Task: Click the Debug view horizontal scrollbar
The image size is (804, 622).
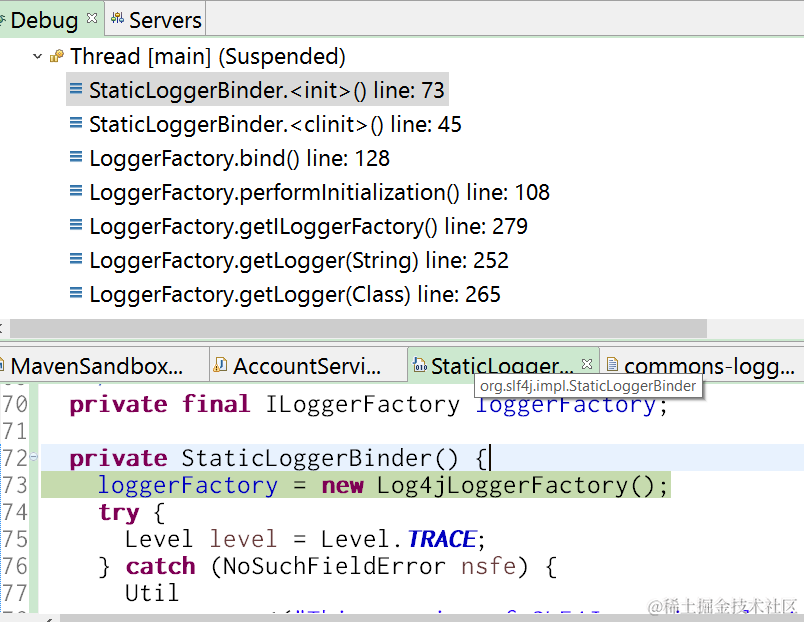Action: click(x=358, y=328)
